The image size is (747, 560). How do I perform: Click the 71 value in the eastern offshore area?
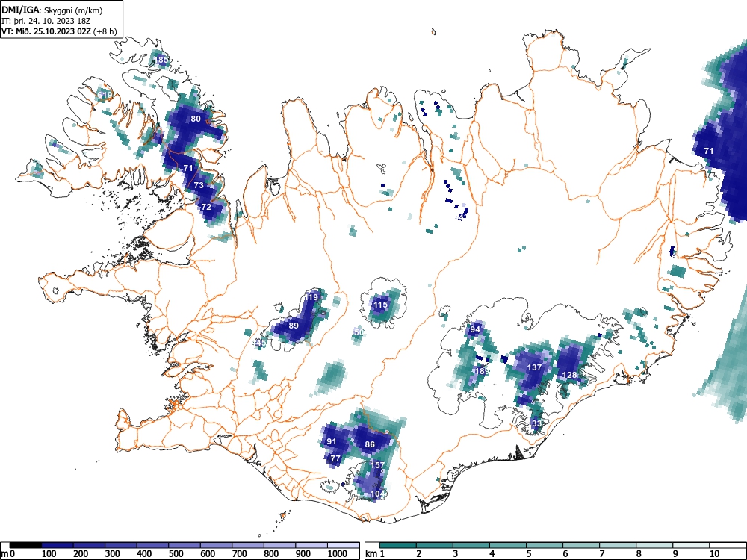[709, 151]
